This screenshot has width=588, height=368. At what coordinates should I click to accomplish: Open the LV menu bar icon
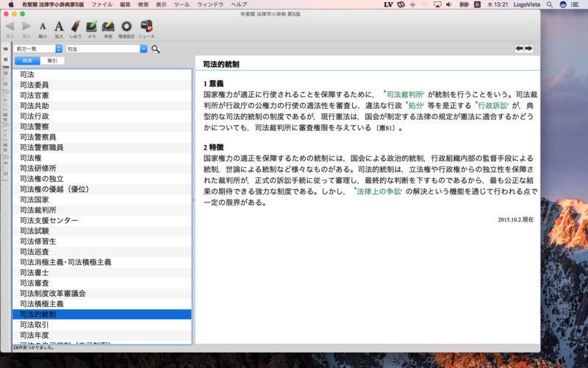[388, 4]
